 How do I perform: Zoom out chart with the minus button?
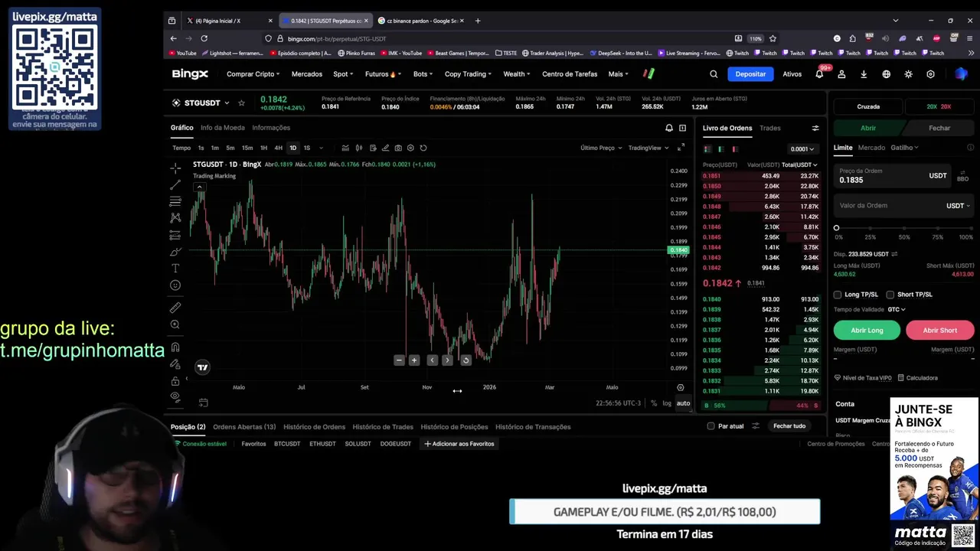[399, 360]
